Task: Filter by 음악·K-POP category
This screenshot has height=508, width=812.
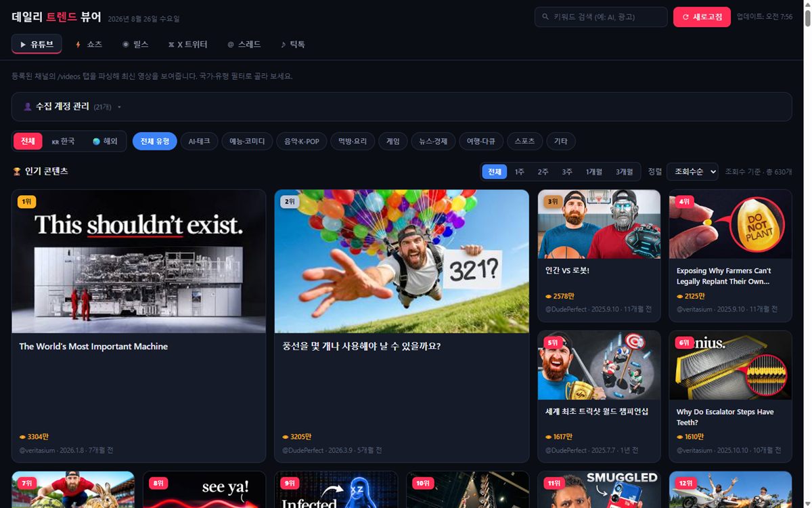Action: (302, 141)
